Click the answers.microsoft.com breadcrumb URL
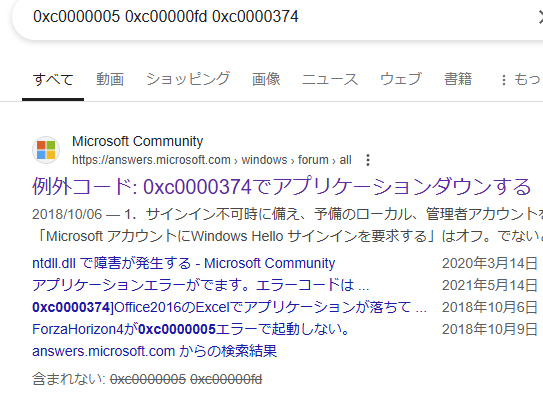The width and height of the screenshot is (543, 403). [212, 160]
